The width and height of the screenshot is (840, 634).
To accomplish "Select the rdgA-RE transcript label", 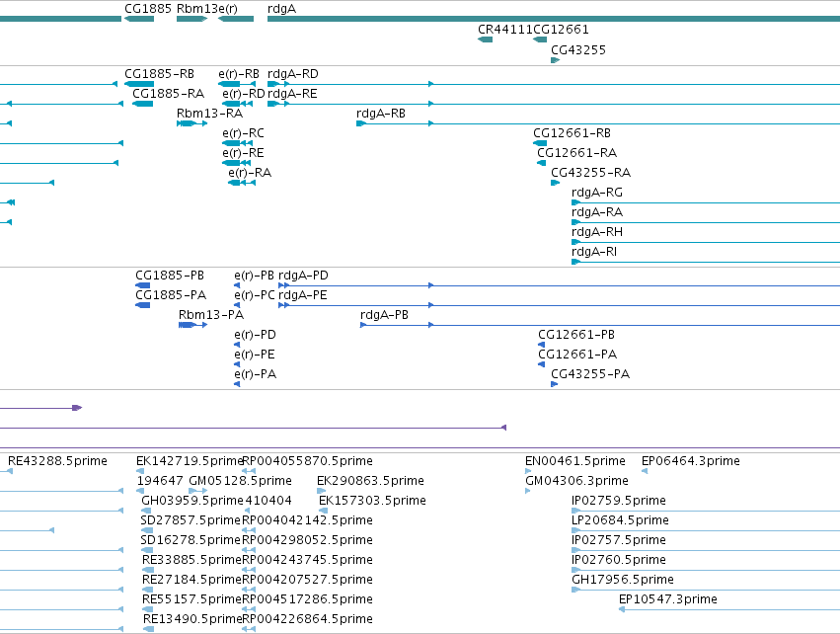I will click(292, 94).
